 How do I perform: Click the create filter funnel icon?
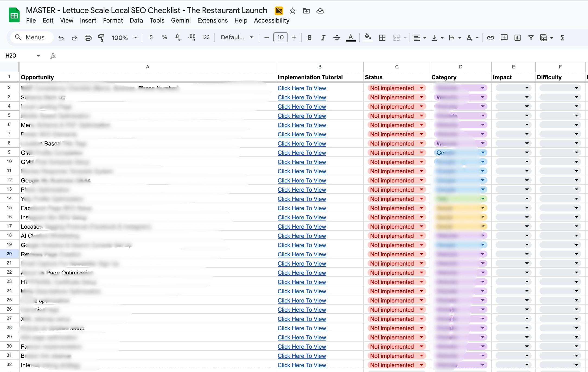[x=531, y=38]
